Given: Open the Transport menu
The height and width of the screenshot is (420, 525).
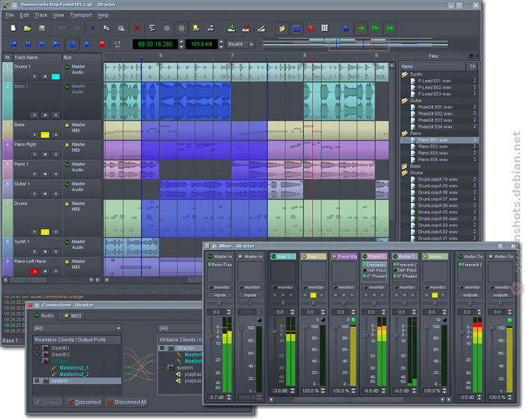Looking at the screenshot, I should click(80, 15).
